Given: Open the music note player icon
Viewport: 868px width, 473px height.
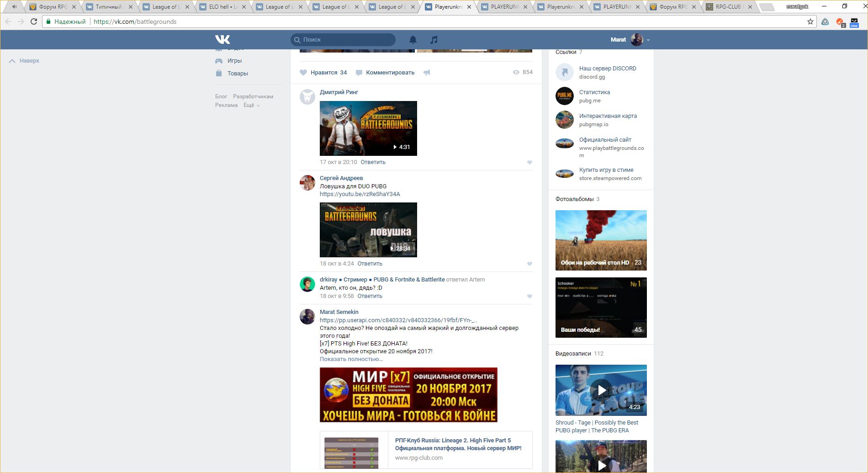Looking at the screenshot, I should click(x=434, y=40).
